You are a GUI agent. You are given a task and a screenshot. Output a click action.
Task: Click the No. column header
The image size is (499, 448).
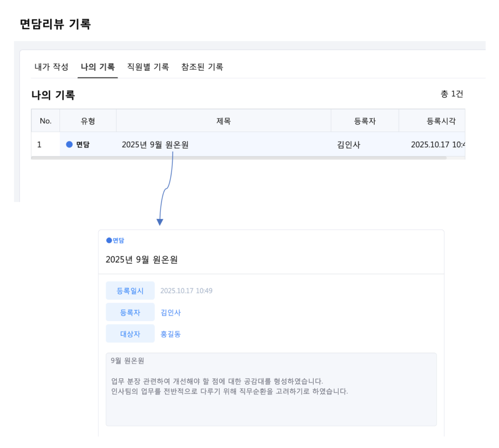click(45, 121)
